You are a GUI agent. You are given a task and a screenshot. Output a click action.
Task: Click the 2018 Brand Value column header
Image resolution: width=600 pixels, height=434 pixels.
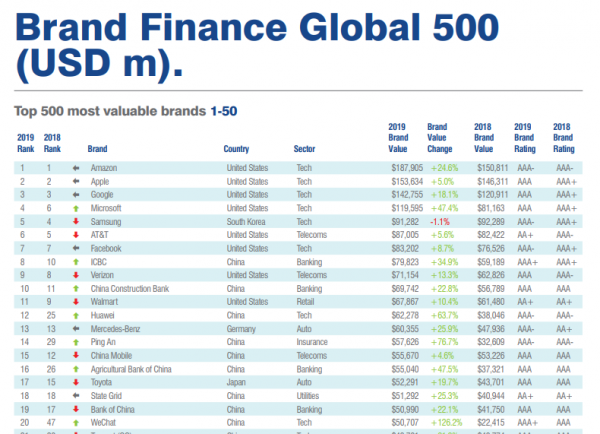484,138
